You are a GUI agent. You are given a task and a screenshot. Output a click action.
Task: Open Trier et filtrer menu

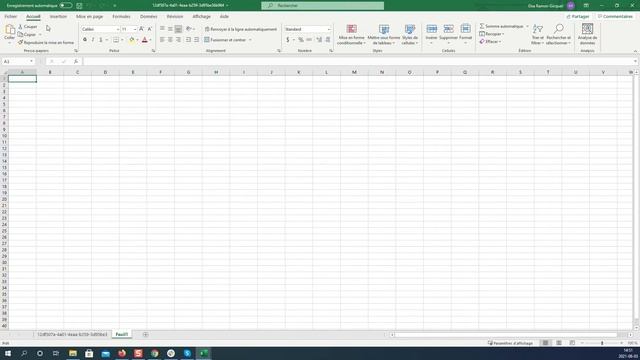[538, 34]
